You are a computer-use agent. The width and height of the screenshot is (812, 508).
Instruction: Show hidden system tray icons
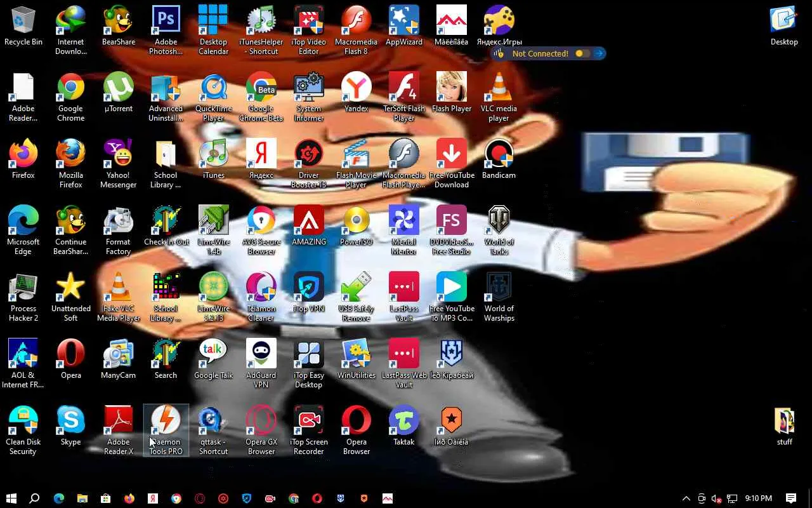(686, 498)
